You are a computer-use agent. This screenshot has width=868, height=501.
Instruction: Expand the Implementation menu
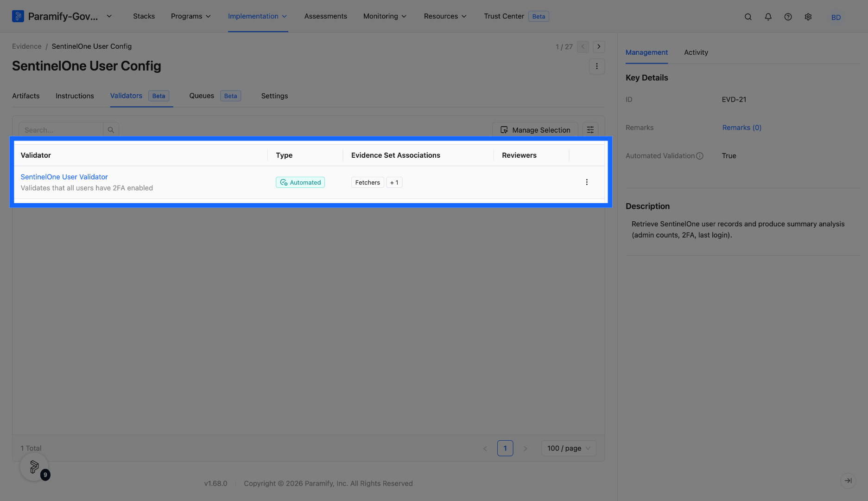(258, 16)
